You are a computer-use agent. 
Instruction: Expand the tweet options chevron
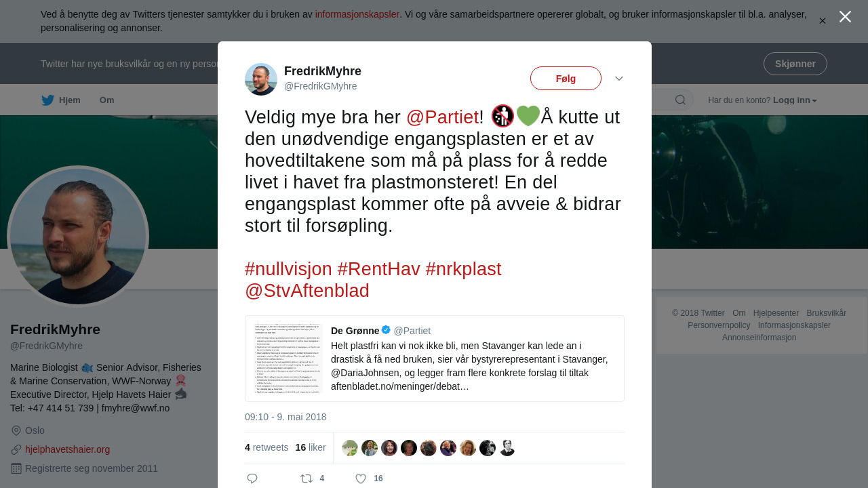pyautogui.click(x=619, y=79)
